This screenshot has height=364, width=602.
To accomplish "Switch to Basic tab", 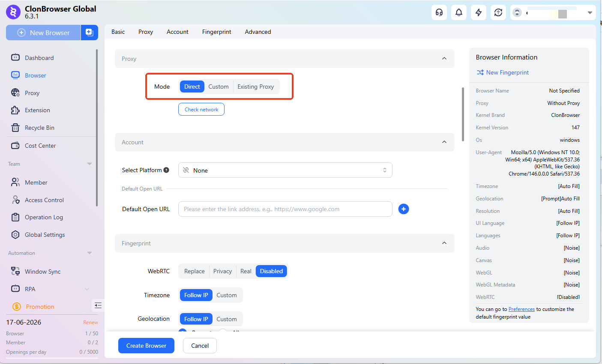I will (118, 32).
